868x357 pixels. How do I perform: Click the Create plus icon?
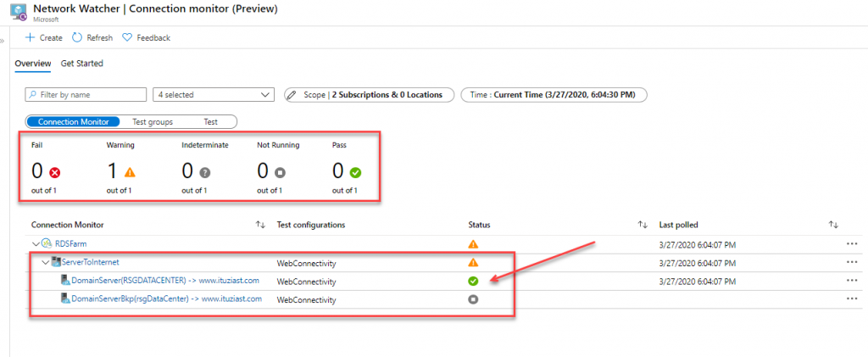click(30, 37)
